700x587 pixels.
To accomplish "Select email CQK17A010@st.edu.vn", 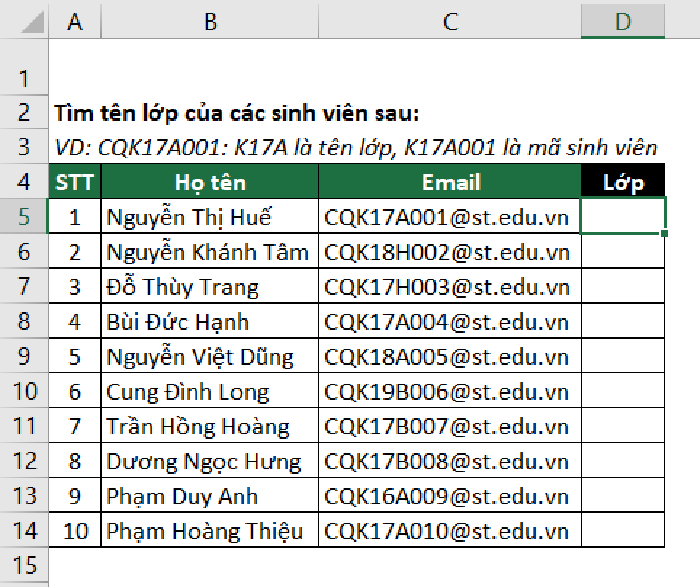I will 450,530.
